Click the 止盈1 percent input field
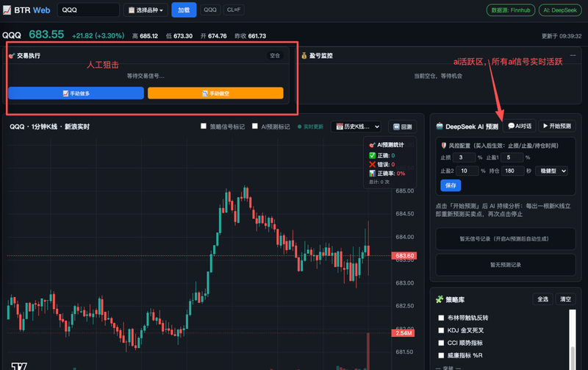Viewport: 588px width, 370px height. 512,157
